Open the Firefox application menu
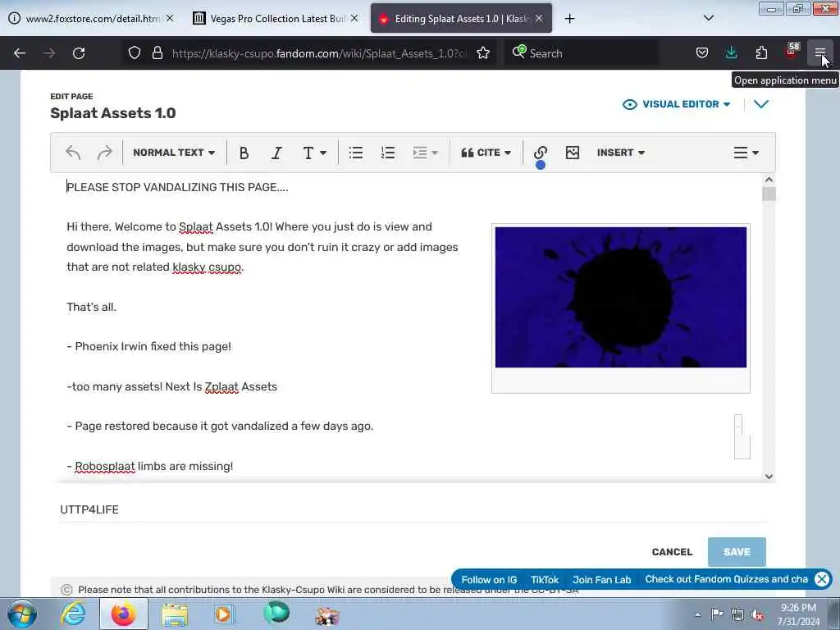 [x=819, y=52]
